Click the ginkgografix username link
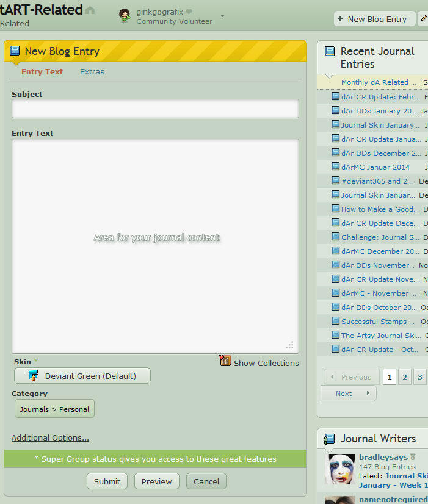 (x=159, y=12)
